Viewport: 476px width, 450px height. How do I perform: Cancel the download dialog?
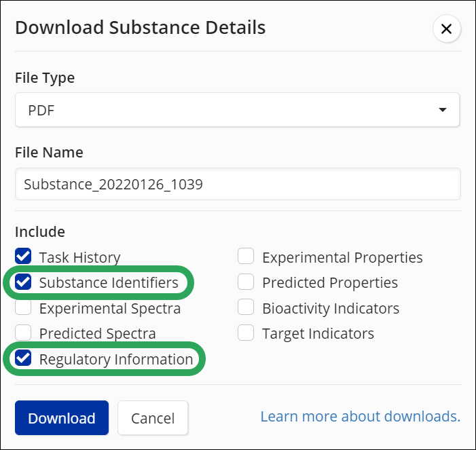click(153, 418)
